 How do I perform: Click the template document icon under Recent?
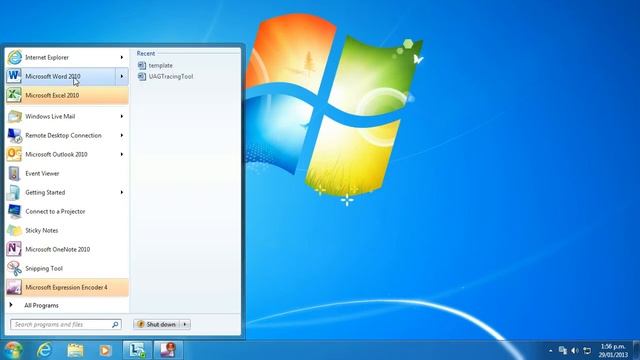142,65
